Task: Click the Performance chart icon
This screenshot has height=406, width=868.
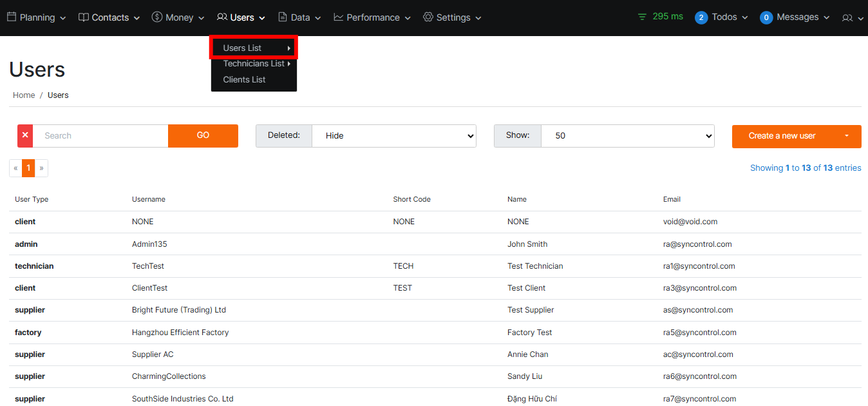Action: pyautogui.click(x=339, y=17)
